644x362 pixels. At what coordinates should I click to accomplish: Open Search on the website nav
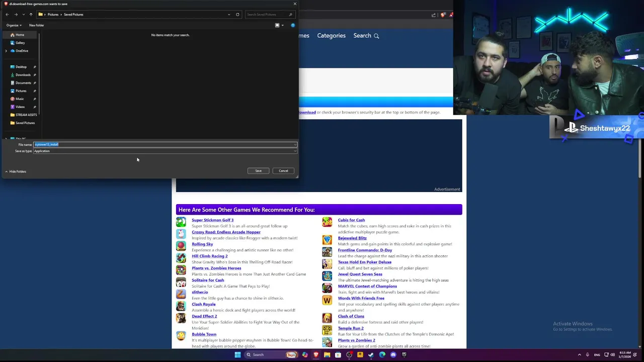[x=366, y=36]
